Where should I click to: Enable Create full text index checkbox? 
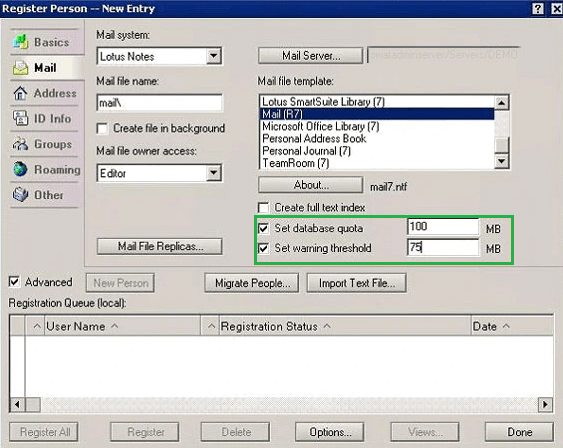click(264, 207)
